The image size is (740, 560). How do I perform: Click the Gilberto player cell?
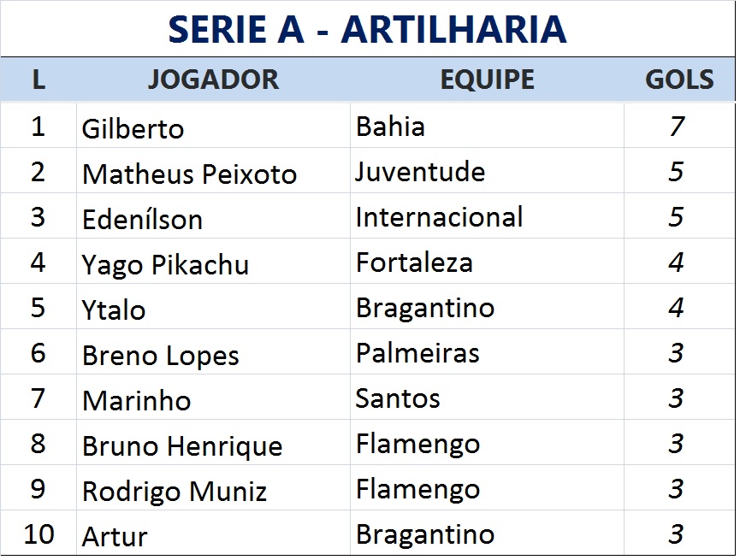click(213, 126)
